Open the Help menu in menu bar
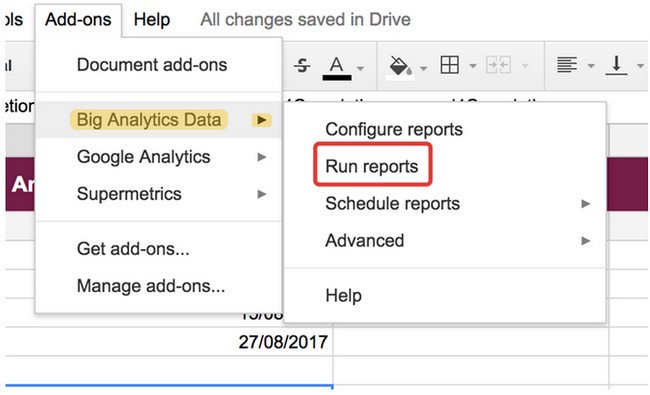 [152, 19]
